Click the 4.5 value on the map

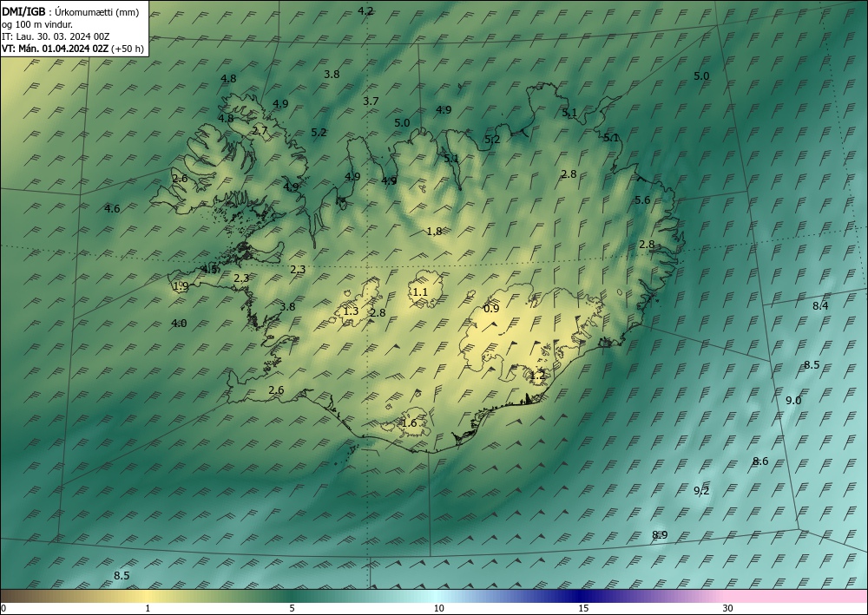[209, 270]
